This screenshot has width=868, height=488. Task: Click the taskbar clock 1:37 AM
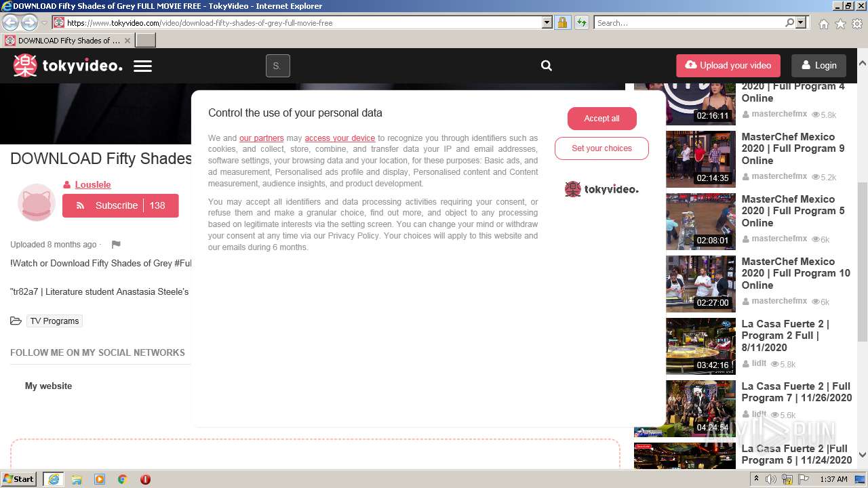click(833, 479)
